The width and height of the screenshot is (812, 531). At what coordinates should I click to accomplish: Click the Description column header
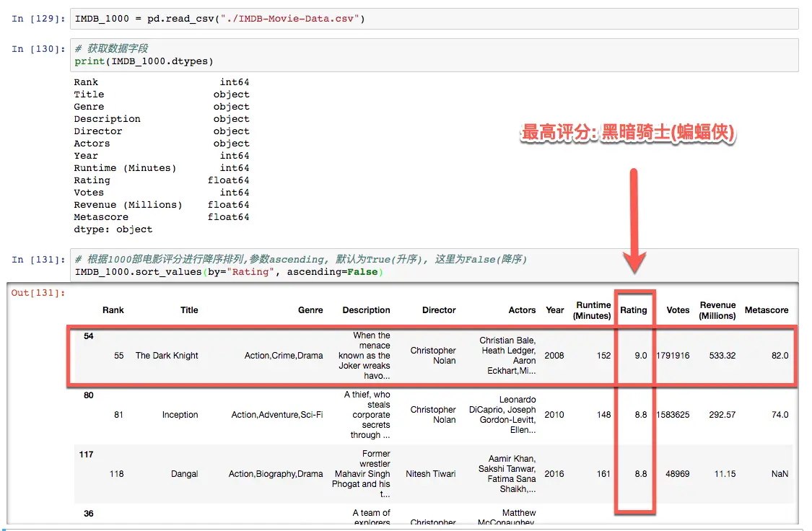click(x=366, y=310)
